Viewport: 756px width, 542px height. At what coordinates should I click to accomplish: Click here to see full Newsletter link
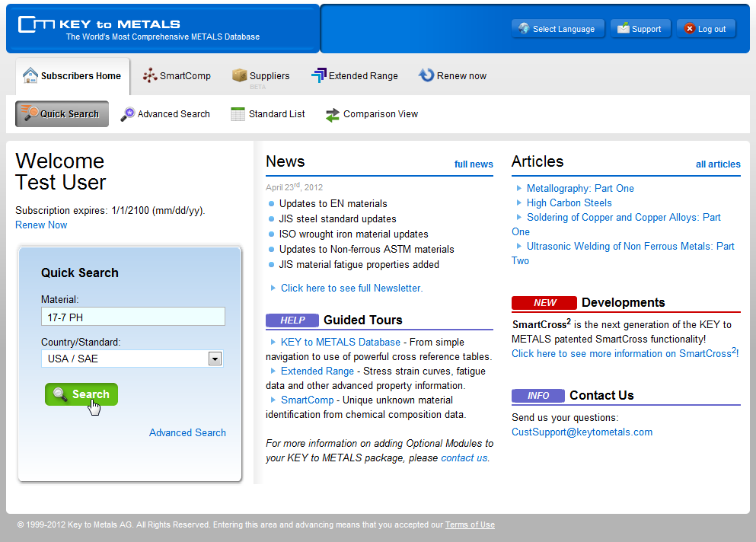pos(352,288)
